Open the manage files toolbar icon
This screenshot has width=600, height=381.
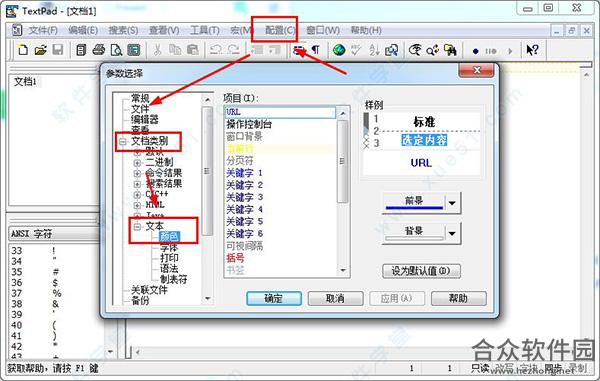coord(81,50)
